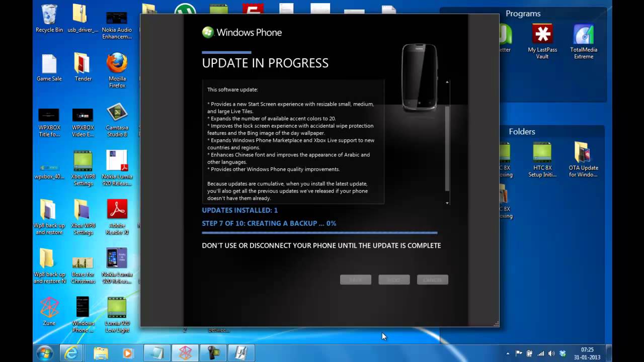
Task: Click window resize grip of the updater
Action: point(496,324)
